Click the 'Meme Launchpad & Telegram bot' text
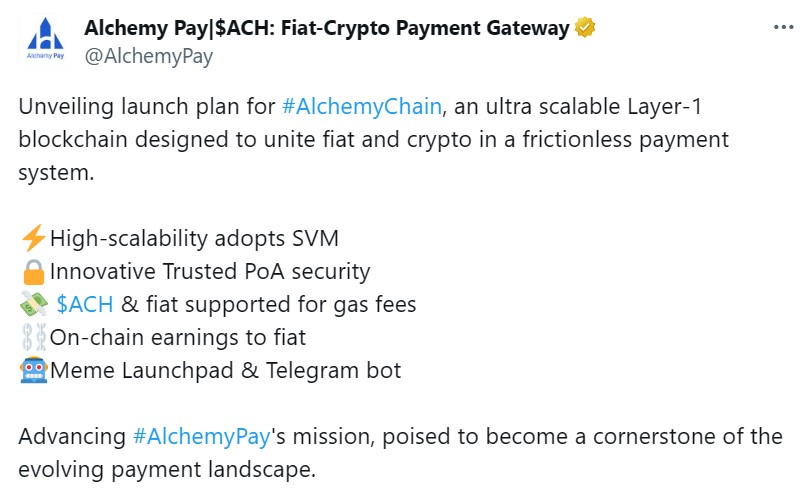The height and width of the screenshot is (503, 810). click(x=225, y=370)
